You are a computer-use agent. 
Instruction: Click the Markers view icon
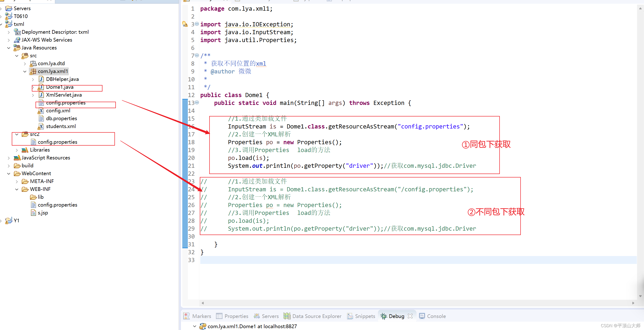tap(186, 316)
